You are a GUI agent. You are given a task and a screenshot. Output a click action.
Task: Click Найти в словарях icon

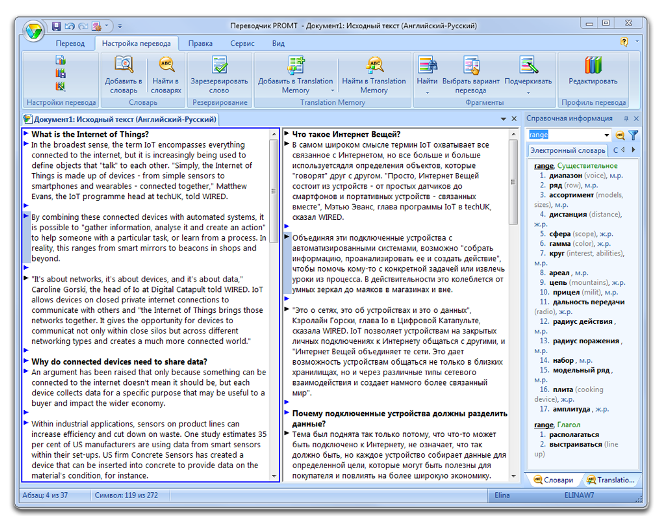click(166, 65)
